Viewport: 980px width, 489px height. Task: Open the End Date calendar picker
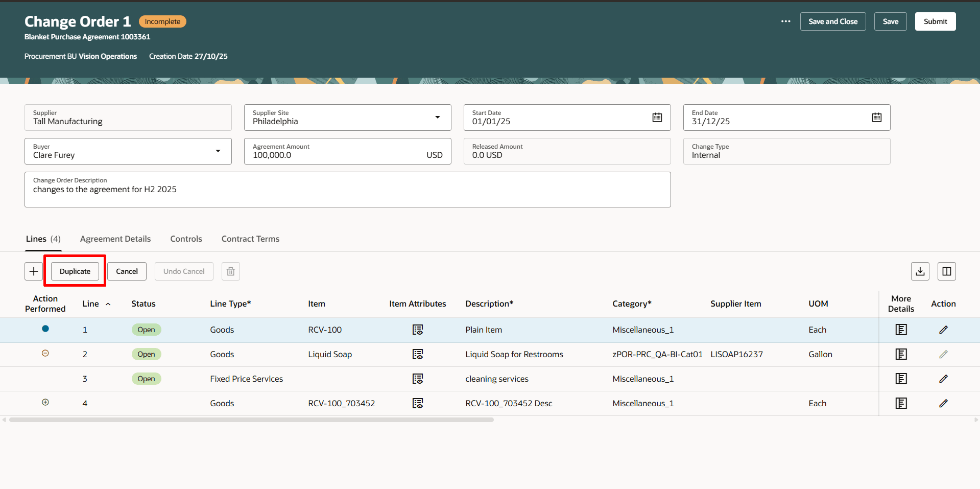click(876, 117)
